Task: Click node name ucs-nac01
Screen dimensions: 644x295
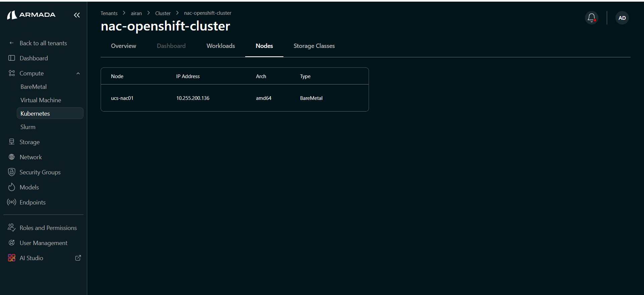Action: coord(122,98)
